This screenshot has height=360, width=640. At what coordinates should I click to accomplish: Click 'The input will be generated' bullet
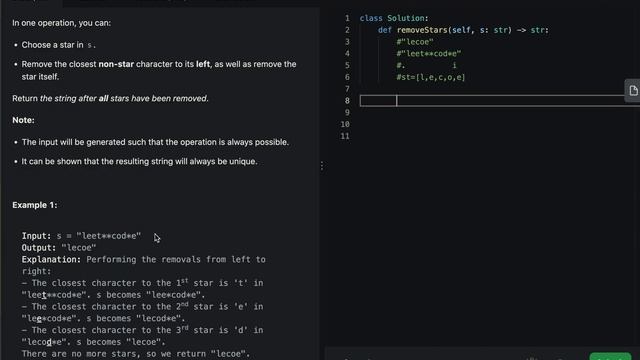click(x=155, y=142)
